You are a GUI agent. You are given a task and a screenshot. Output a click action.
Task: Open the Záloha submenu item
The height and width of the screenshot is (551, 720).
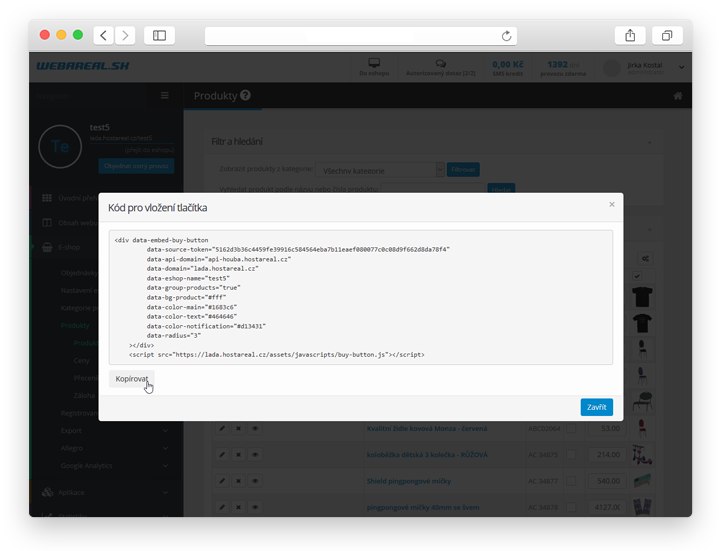point(84,395)
